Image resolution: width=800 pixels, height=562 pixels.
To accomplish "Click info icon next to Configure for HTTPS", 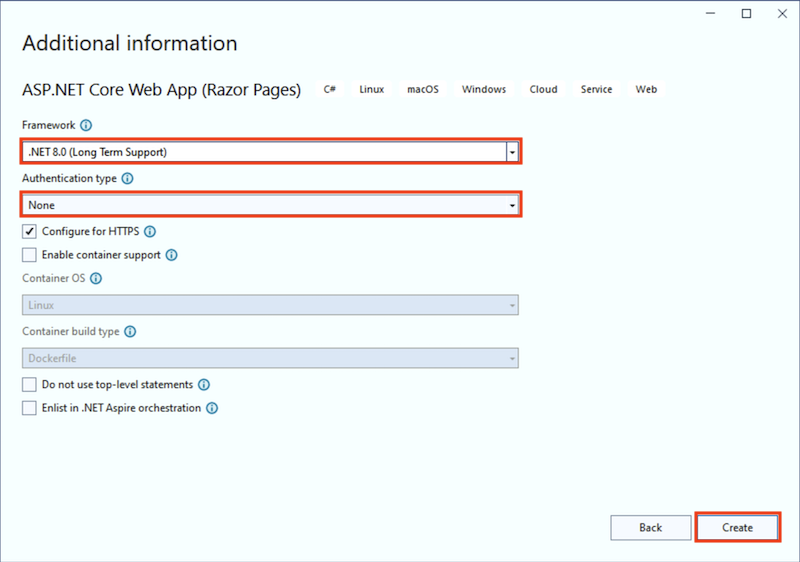I will (150, 231).
